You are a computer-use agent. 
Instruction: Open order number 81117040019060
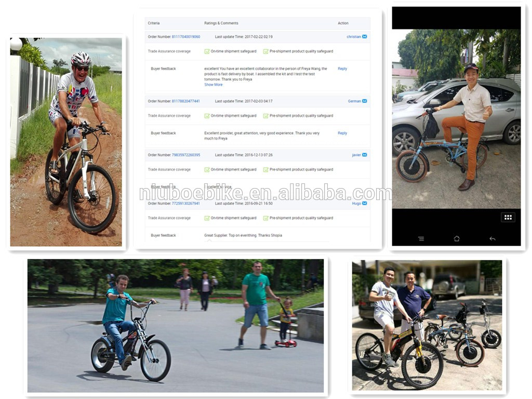[186, 37]
